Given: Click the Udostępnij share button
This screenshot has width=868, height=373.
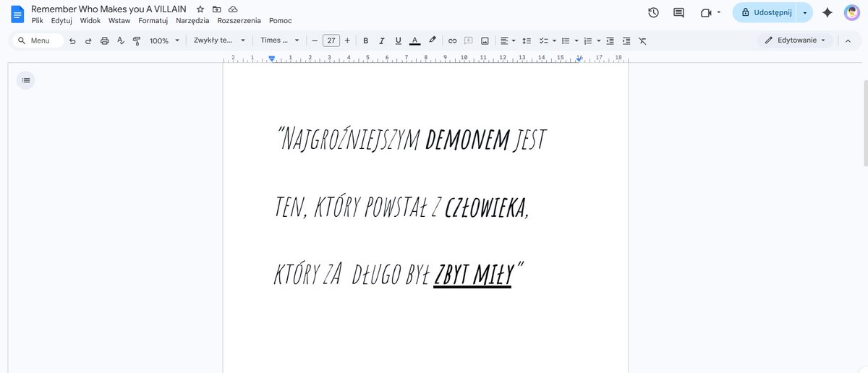Looking at the screenshot, I should 765,12.
